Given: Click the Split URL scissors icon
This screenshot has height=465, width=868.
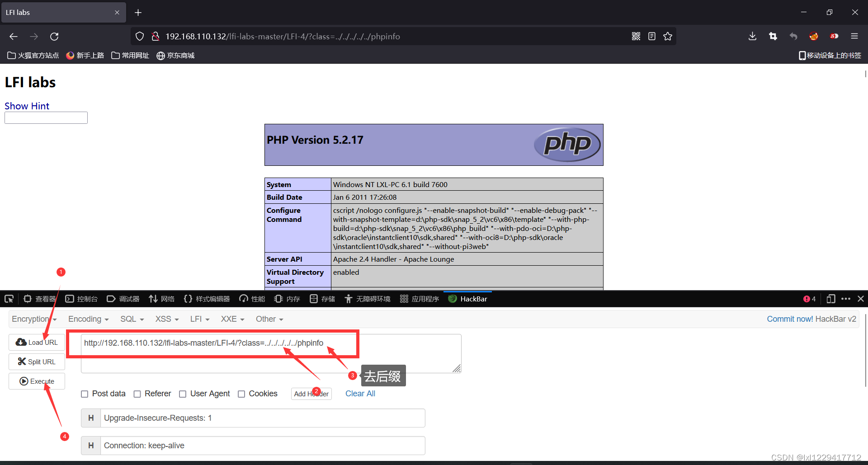Looking at the screenshot, I should pos(21,362).
